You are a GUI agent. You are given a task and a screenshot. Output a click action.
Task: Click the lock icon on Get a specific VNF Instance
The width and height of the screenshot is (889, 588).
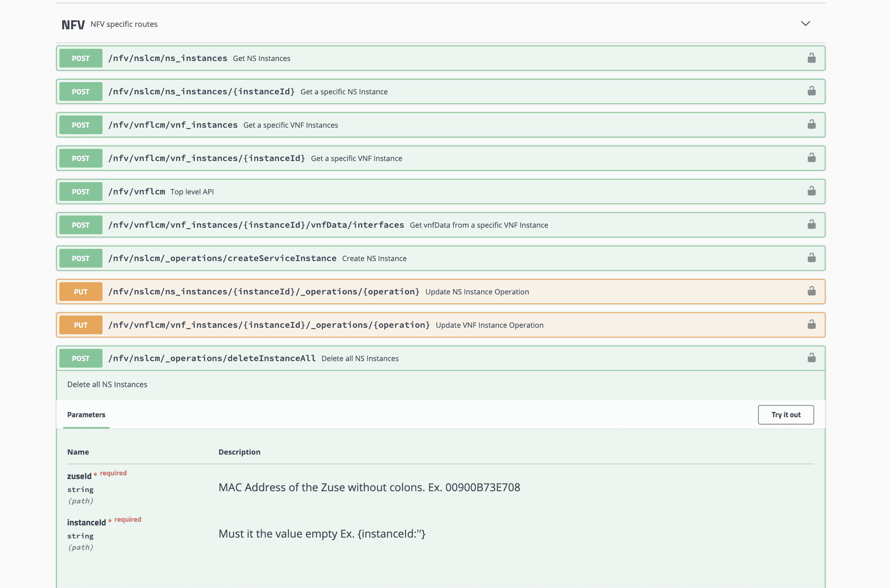coord(811,158)
